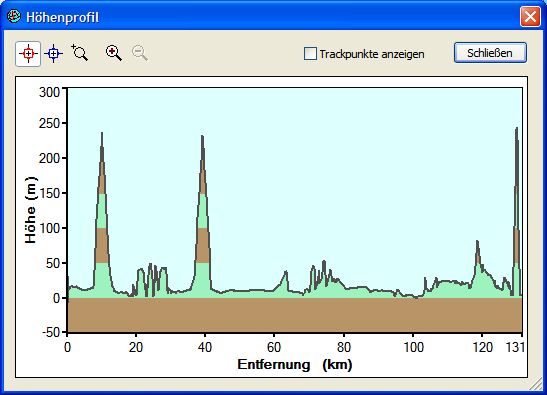Close the Höhenprofil window with X
This screenshot has height=395, width=547.
click(530, 16)
